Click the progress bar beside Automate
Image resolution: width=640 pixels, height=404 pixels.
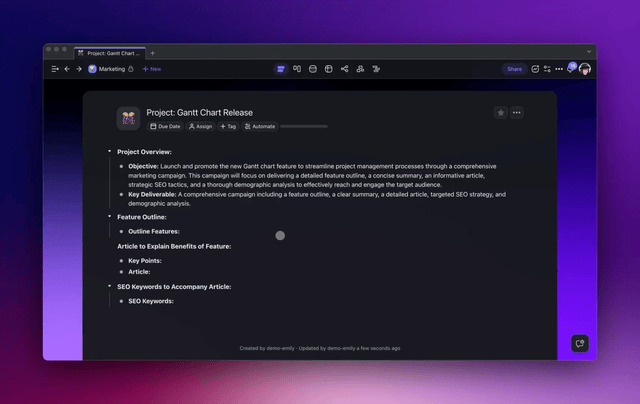(x=304, y=127)
